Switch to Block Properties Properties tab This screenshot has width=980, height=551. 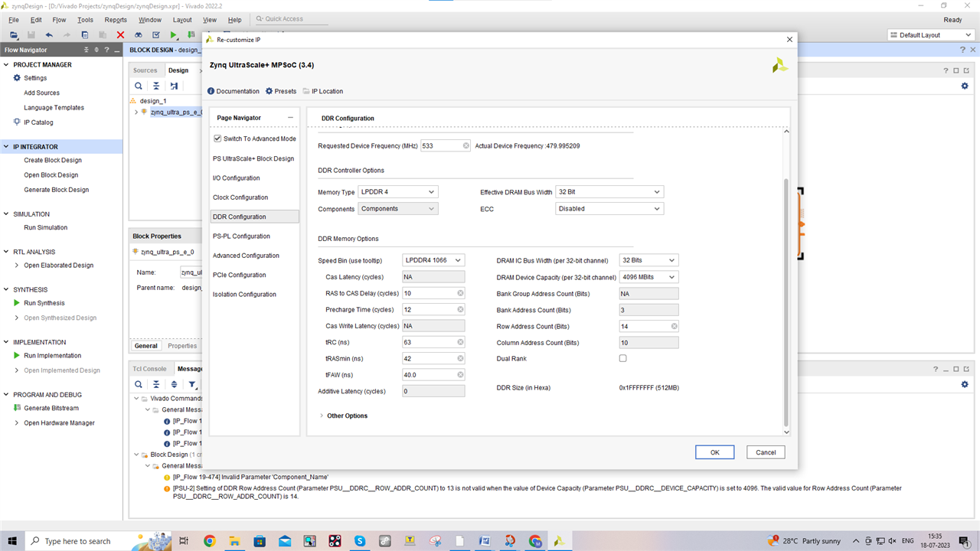tap(182, 346)
